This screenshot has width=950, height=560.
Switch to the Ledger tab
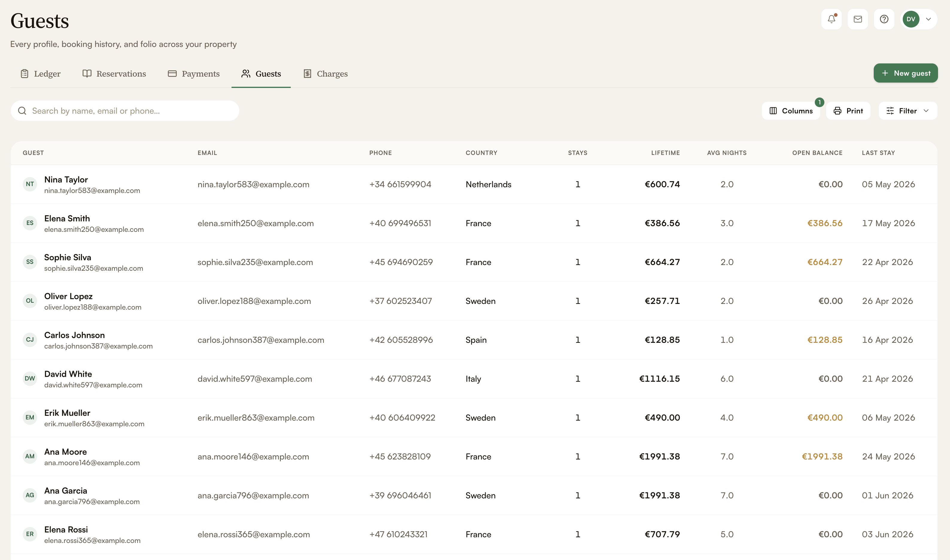(x=40, y=74)
